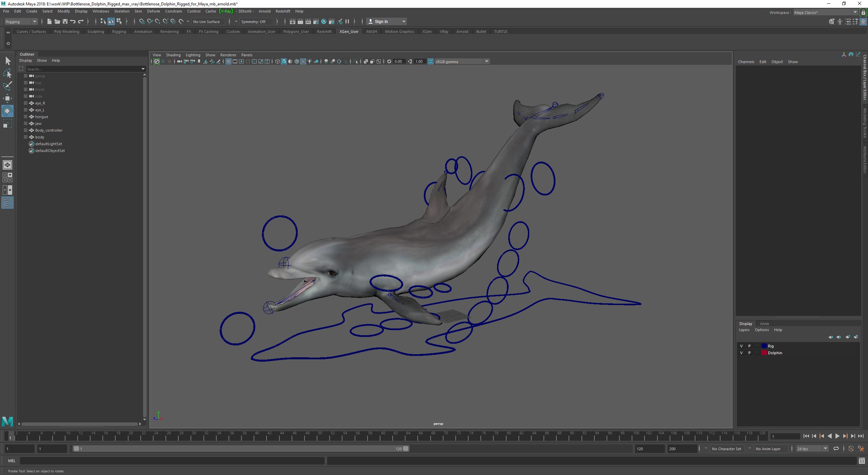Click the Snap to grids icon
This screenshot has width=868, height=475.
click(142, 21)
